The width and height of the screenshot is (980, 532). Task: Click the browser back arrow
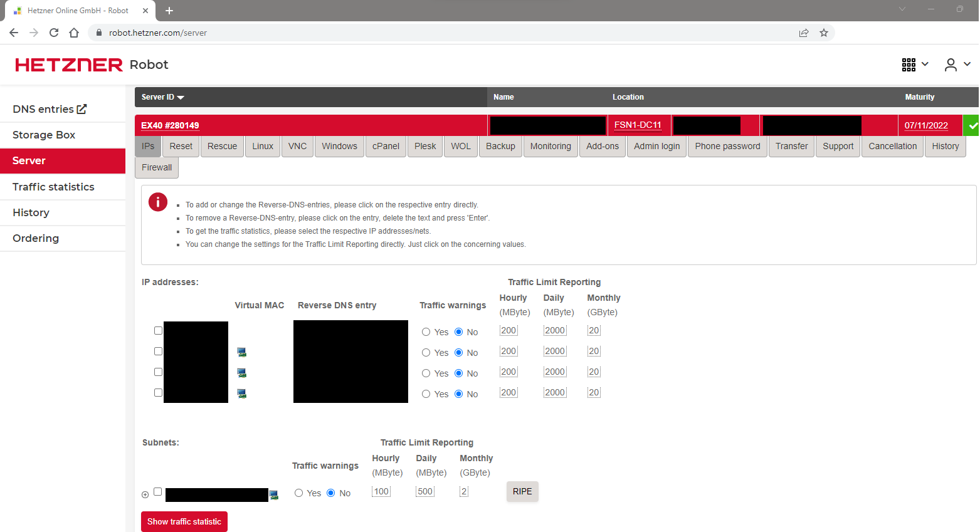pyautogui.click(x=14, y=33)
